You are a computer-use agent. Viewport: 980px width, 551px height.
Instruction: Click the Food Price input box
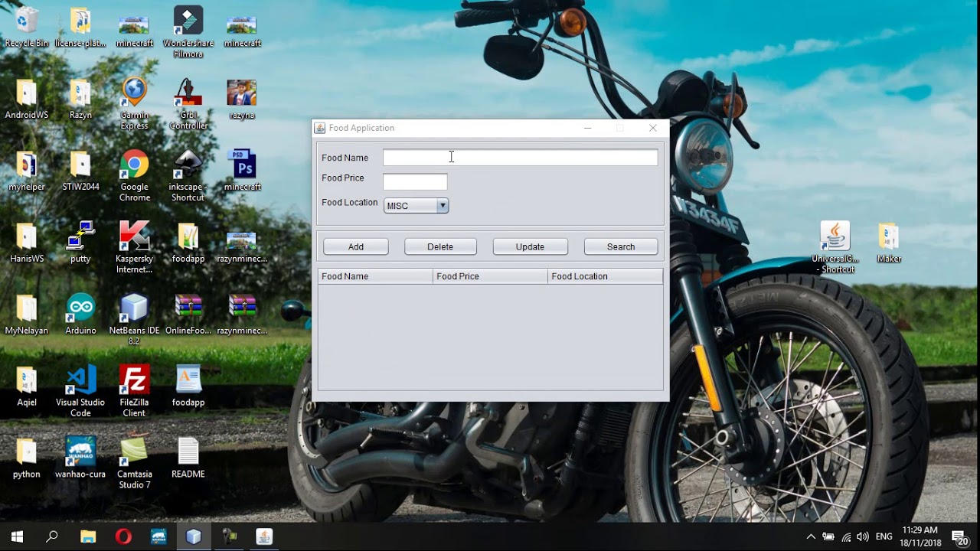(415, 182)
